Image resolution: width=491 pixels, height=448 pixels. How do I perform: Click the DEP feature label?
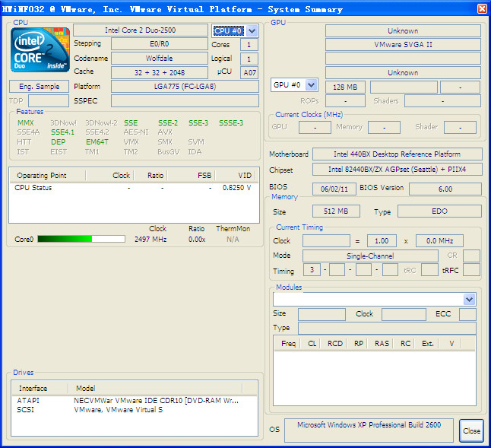[x=59, y=142]
